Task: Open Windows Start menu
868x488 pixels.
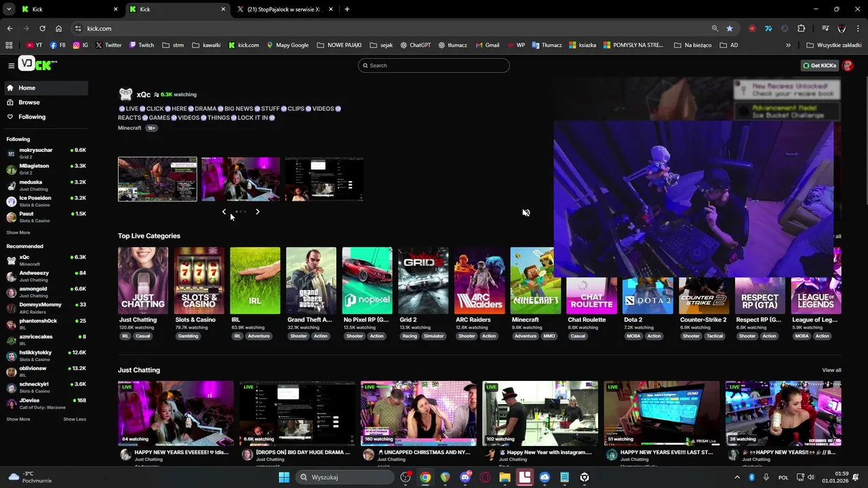Action: 283,477
